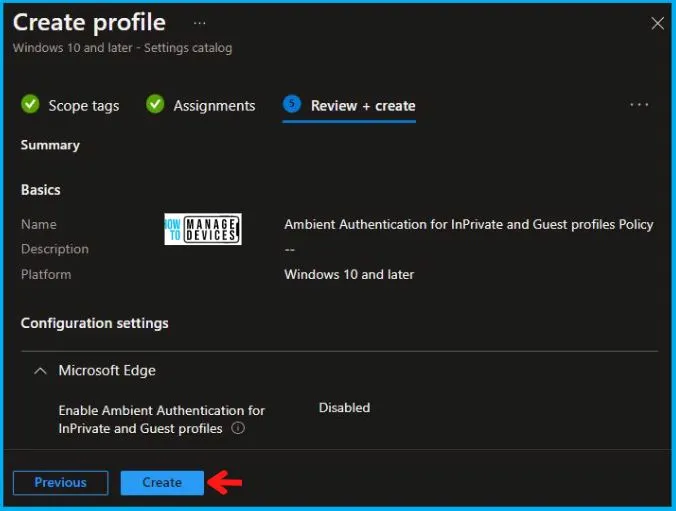Click the 'Enable Ambient Authentication for InPrivate' setting label
676x511 pixels.
point(162,419)
